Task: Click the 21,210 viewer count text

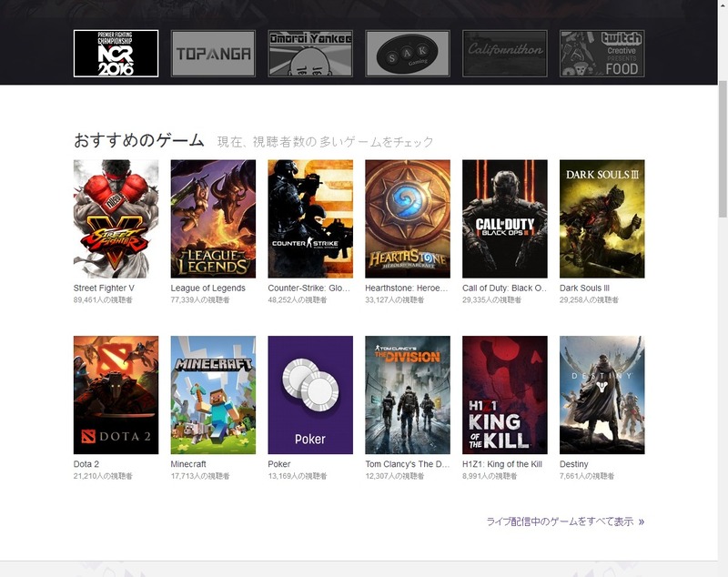Action: coord(103,476)
